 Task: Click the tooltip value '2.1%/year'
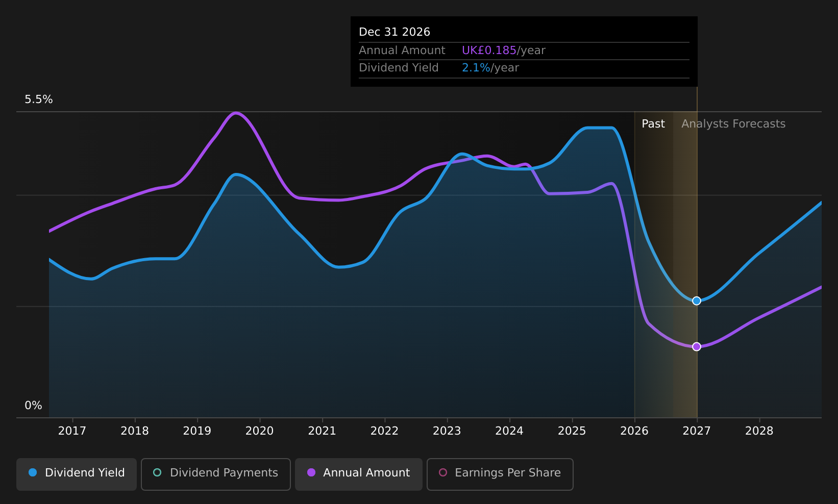click(490, 68)
